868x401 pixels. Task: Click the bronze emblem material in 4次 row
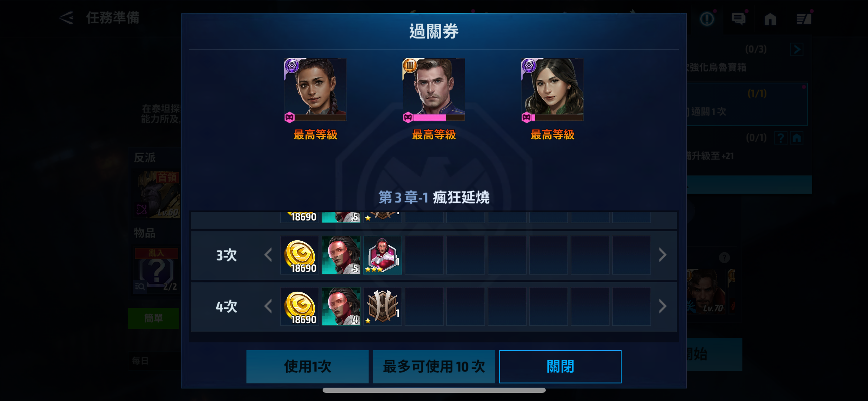[x=383, y=306]
